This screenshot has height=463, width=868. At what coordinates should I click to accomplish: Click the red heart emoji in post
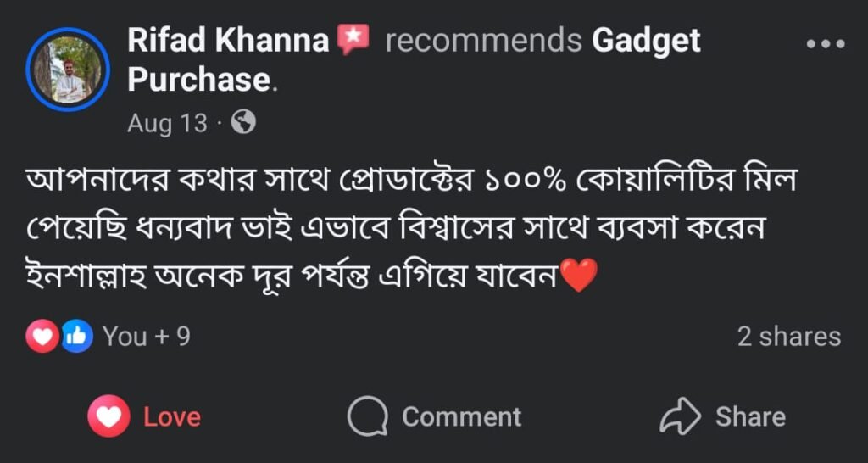[580, 276]
